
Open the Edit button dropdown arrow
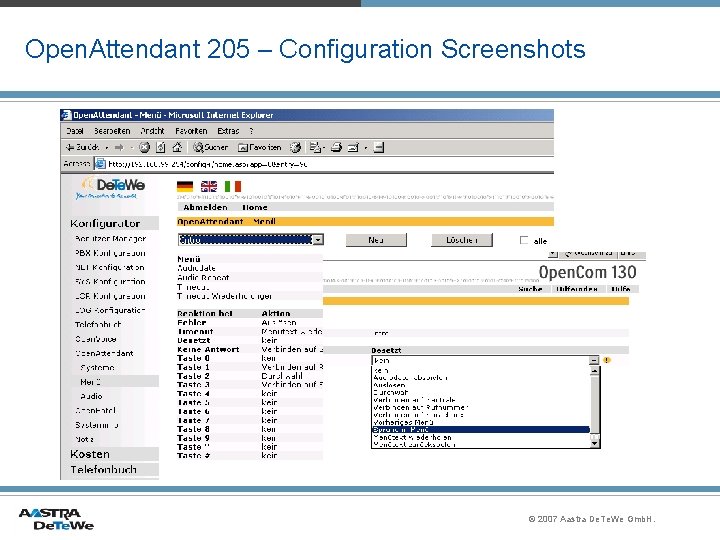(x=366, y=148)
